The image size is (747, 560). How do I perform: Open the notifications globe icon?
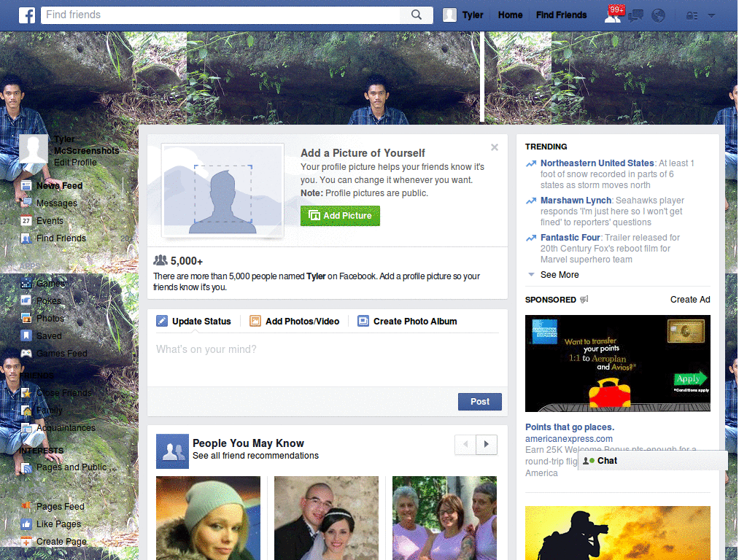coord(659,16)
